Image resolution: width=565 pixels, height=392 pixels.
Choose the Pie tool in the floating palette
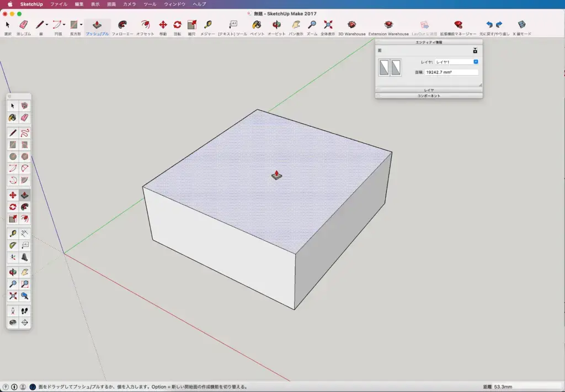point(24,180)
